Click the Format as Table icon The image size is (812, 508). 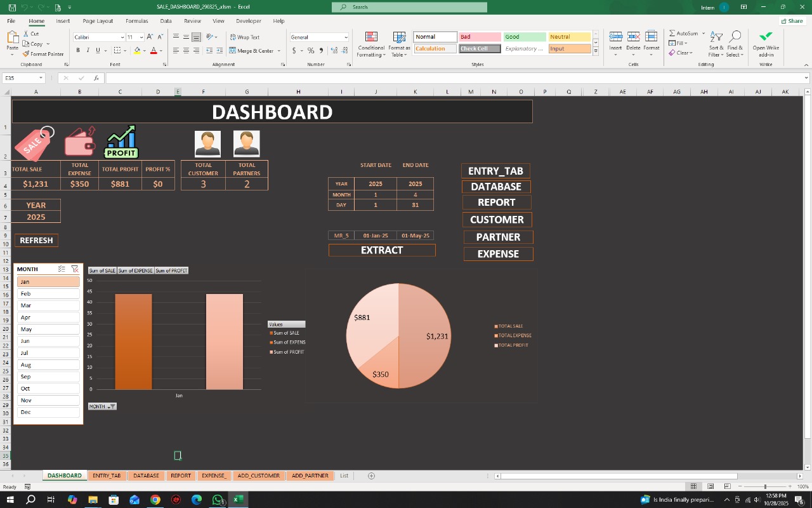point(399,43)
